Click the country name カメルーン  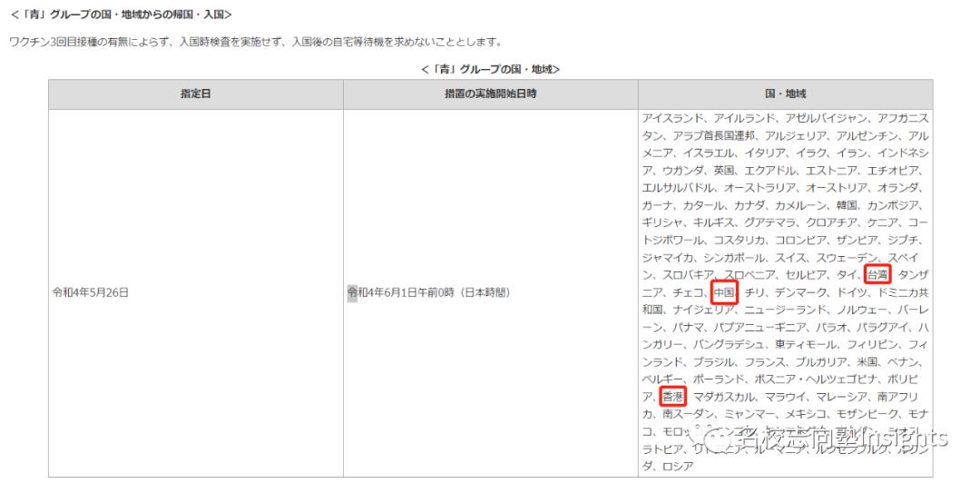[799, 205]
